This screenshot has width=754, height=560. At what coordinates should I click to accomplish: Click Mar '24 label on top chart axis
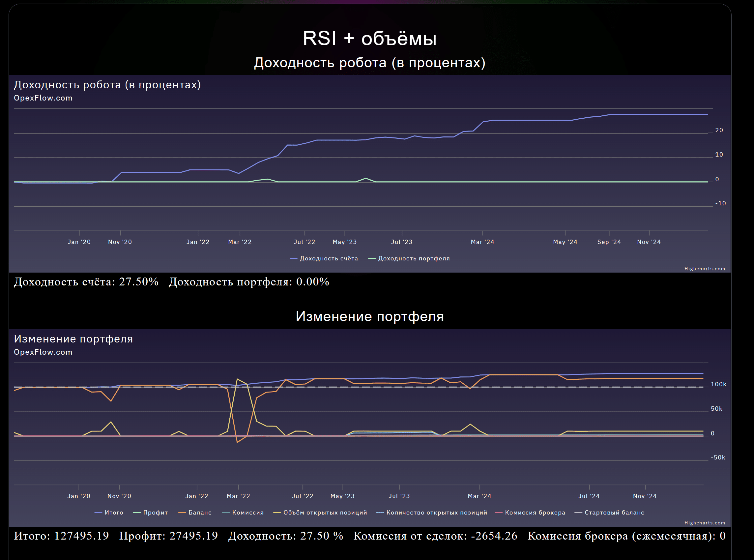[x=482, y=242]
